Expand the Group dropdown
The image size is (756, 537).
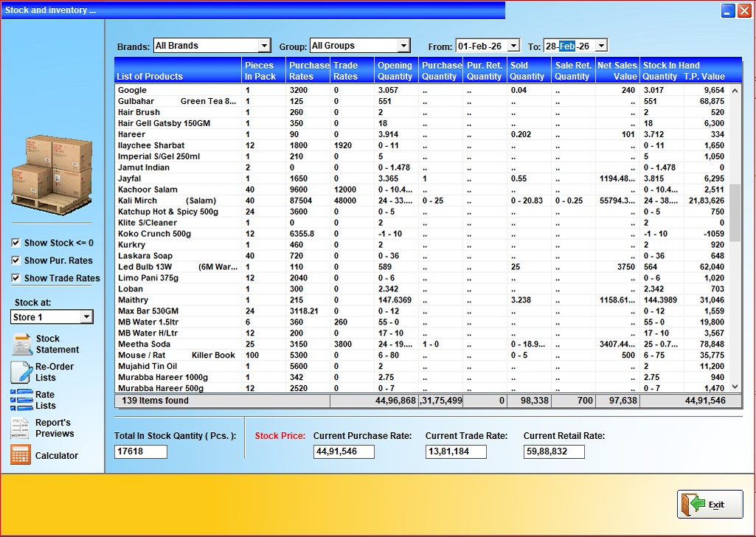[403, 46]
